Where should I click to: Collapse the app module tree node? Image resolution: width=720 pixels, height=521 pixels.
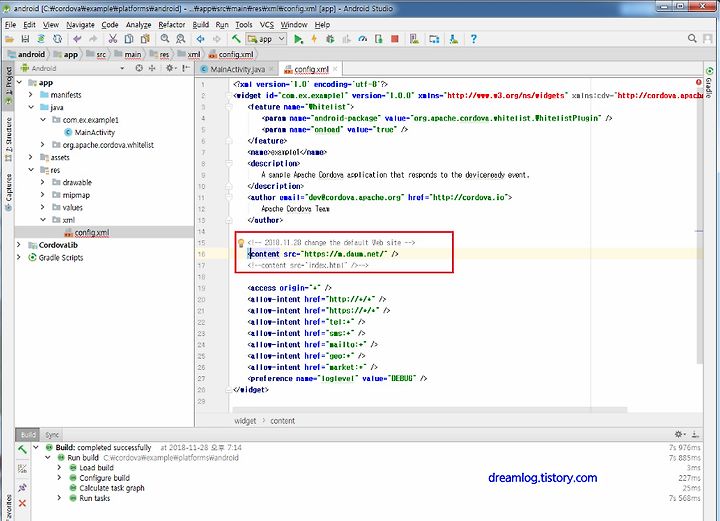point(20,83)
